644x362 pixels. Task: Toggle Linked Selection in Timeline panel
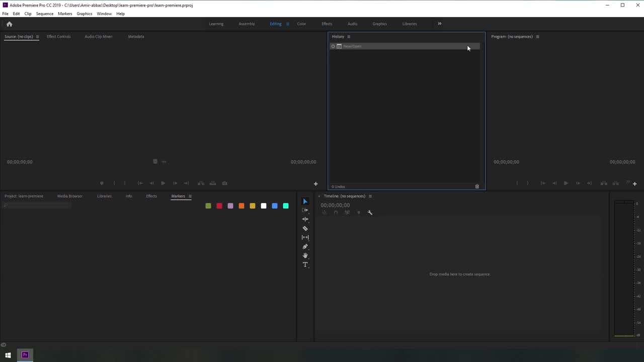click(347, 213)
